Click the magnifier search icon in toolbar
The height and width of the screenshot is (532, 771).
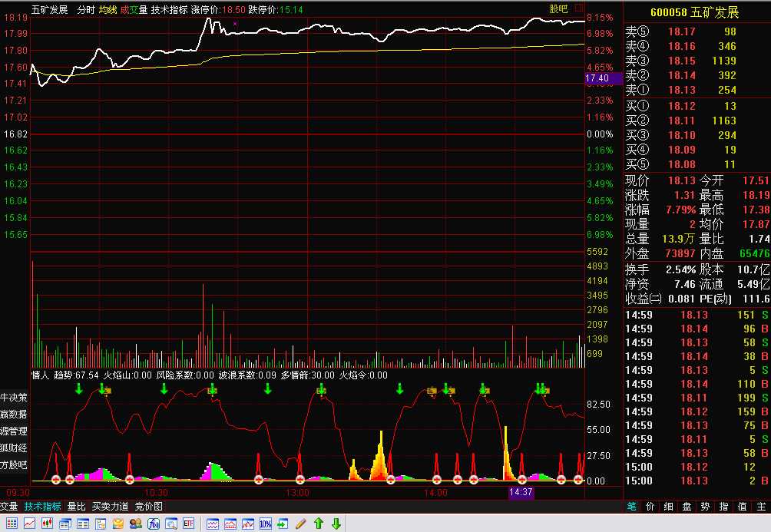(x=170, y=524)
